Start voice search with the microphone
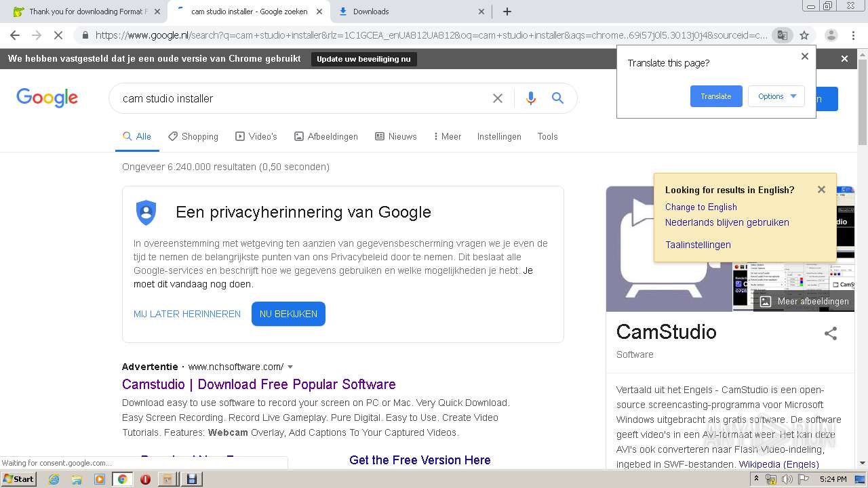This screenshot has height=488, width=868. click(x=531, y=98)
